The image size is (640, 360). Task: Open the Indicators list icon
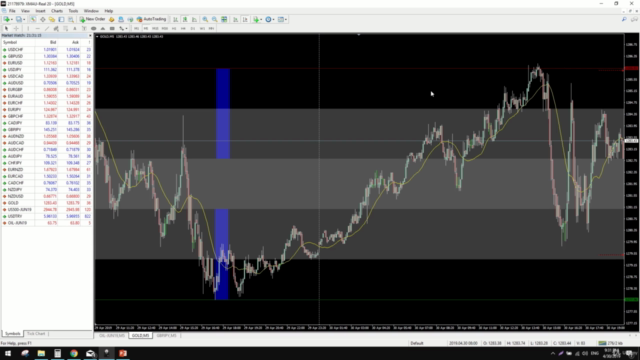coord(256,19)
